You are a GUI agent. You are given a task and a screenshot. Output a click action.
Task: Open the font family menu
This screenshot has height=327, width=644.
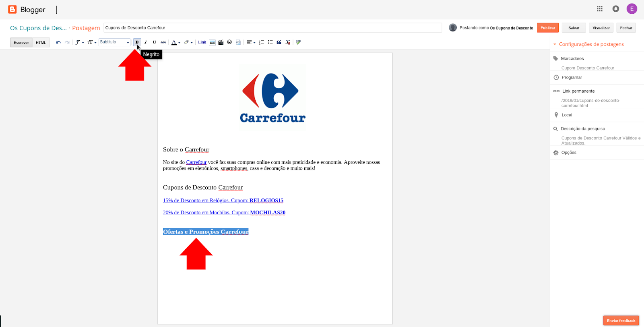coord(79,42)
